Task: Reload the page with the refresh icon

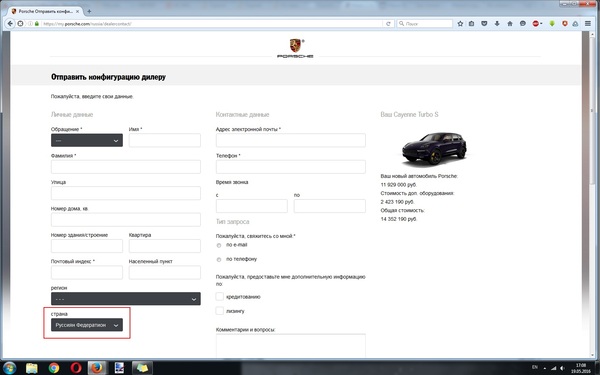Action: (x=388, y=23)
